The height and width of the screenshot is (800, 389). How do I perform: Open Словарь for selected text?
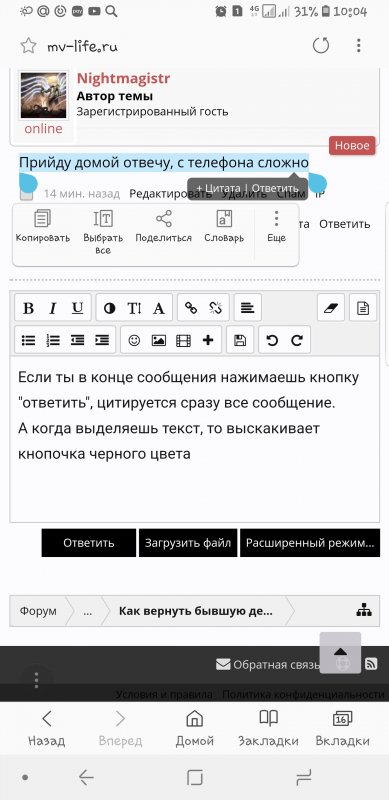point(224,226)
